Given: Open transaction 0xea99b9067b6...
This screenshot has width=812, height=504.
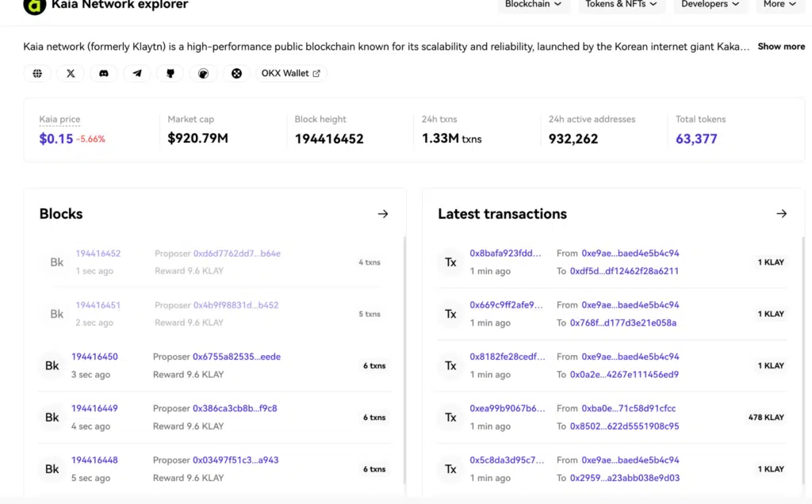Looking at the screenshot, I should [506, 409].
